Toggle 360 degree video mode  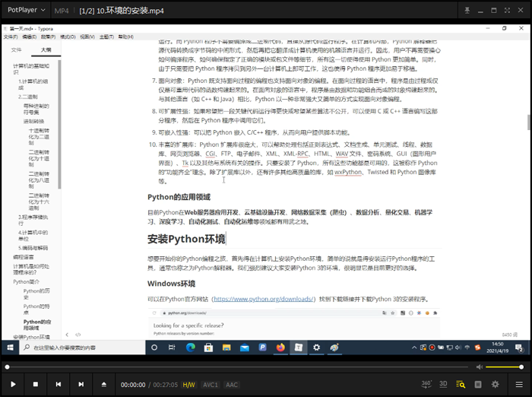[426, 384]
